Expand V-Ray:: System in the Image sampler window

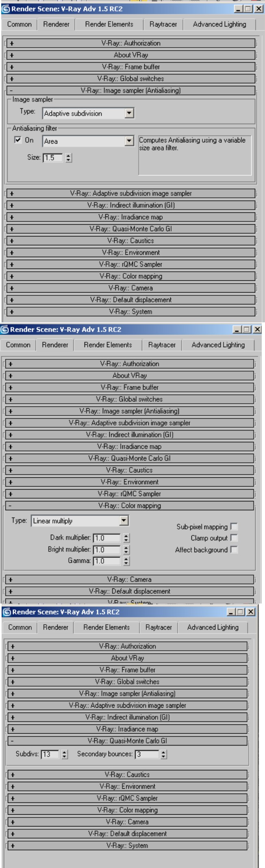pos(131,312)
